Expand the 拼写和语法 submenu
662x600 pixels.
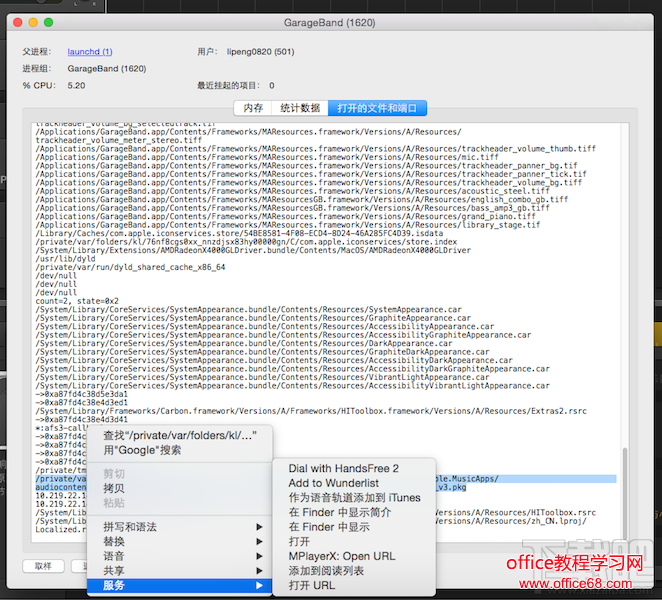click(x=179, y=527)
